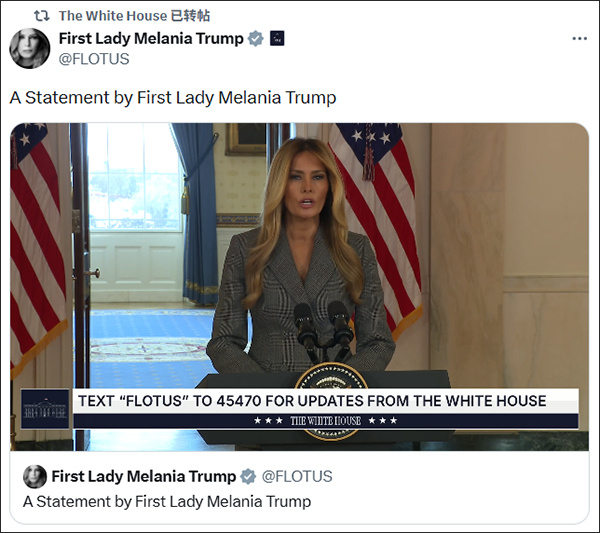The image size is (600, 533).
Task: Click the THE WHITE HOUSE starred navy bar
Action: coord(326,421)
